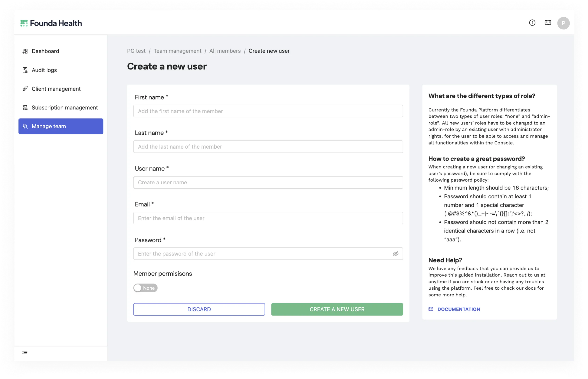Select Manage team menu item
Screen dimensions: 588x379
tap(61, 127)
